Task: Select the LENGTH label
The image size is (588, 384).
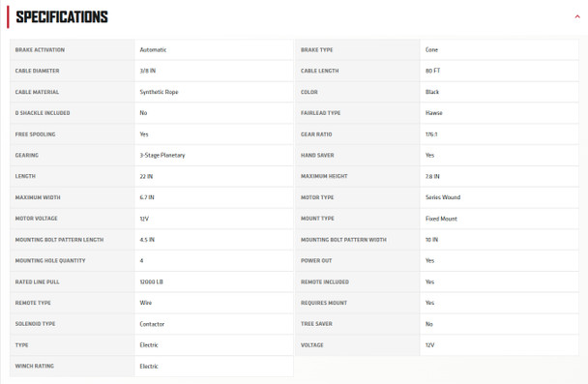Action: (x=25, y=176)
